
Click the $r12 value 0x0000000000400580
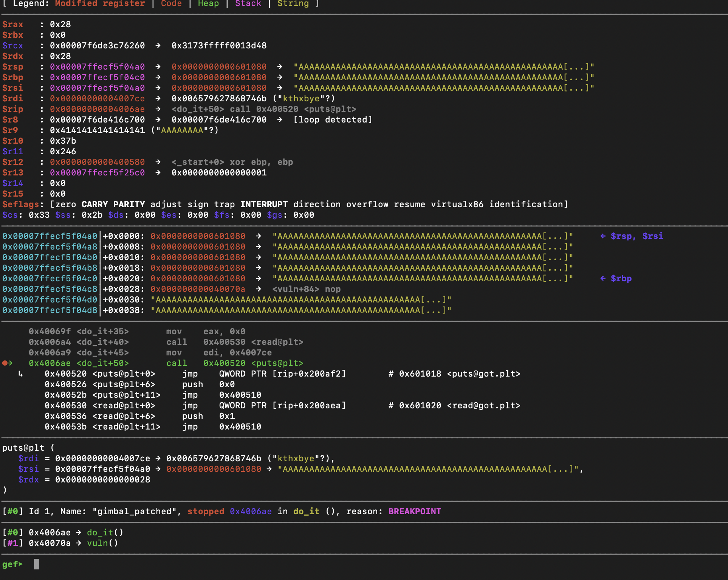click(x=97, y=162)
